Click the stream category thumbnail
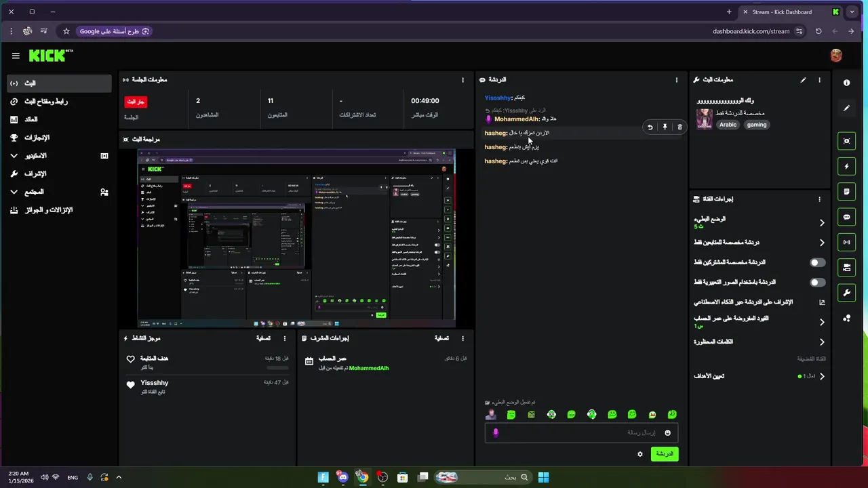The width and height of the screenshot is (868, 488). point(705,119)
